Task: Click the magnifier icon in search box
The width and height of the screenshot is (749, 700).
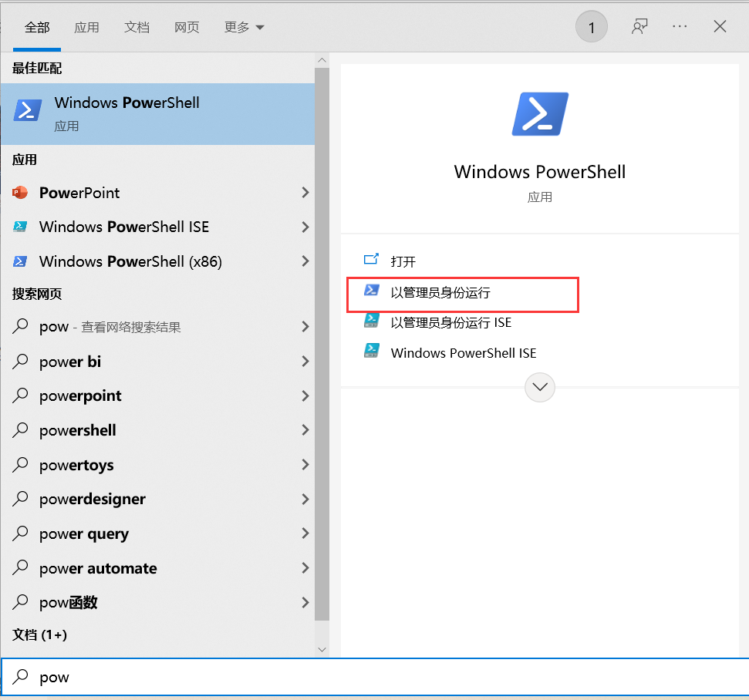Action: click(20, 677)
